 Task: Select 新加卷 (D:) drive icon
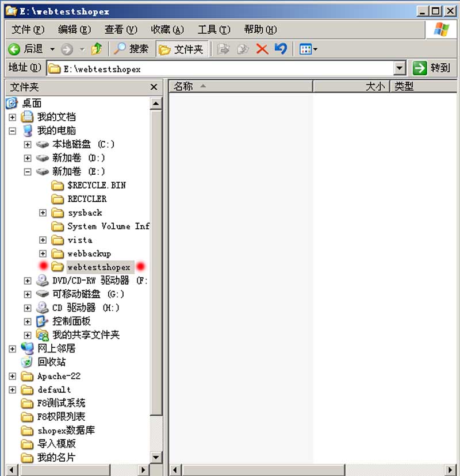pyautogui.click(x=43, y=158)
